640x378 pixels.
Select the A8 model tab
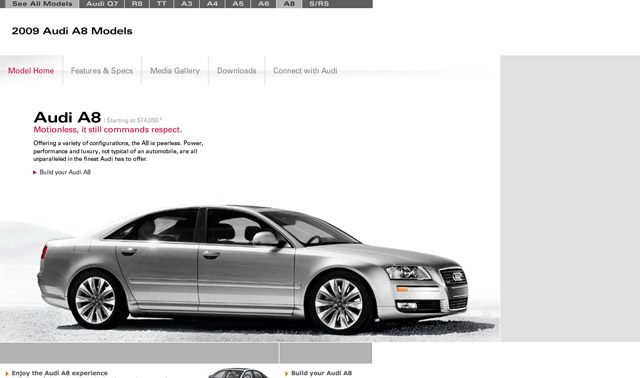289,4
